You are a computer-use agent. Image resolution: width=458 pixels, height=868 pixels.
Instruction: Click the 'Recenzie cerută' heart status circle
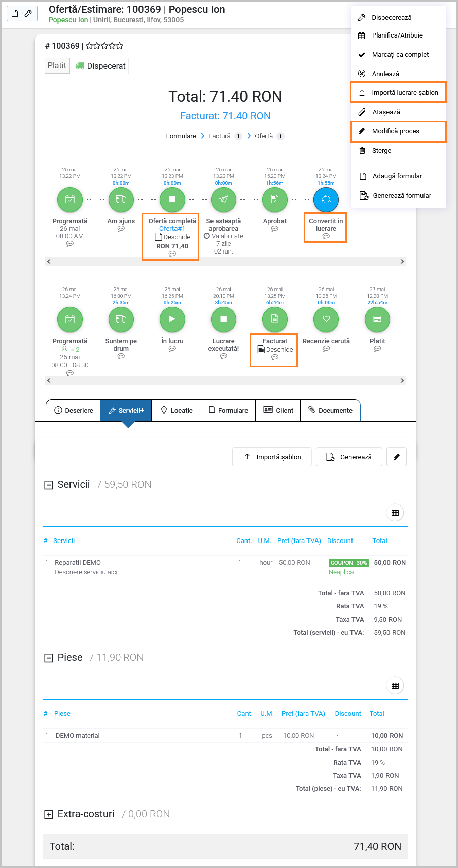(326, 319)
